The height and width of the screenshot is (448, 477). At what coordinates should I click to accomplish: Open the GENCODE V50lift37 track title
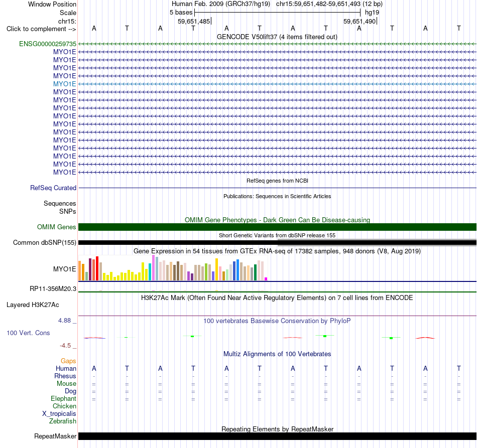277,37
